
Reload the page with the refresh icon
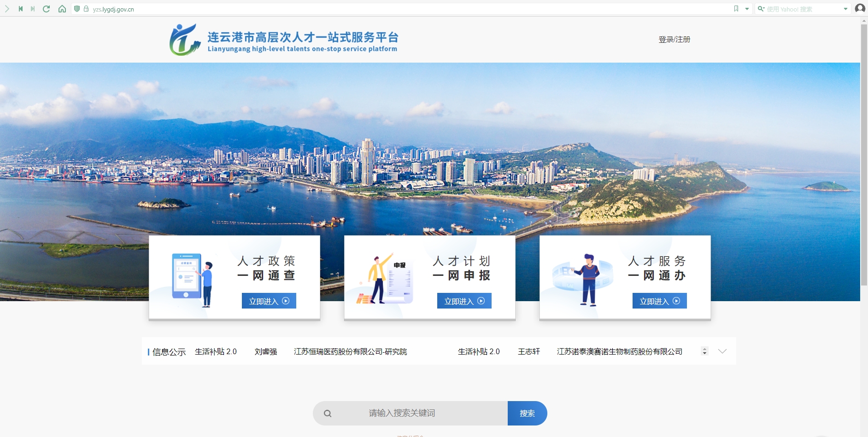[x=47, y=8]
